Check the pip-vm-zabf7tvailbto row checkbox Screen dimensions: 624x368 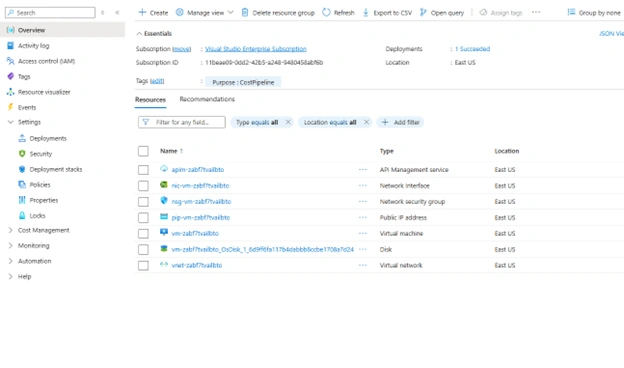[x=143, y=218]
